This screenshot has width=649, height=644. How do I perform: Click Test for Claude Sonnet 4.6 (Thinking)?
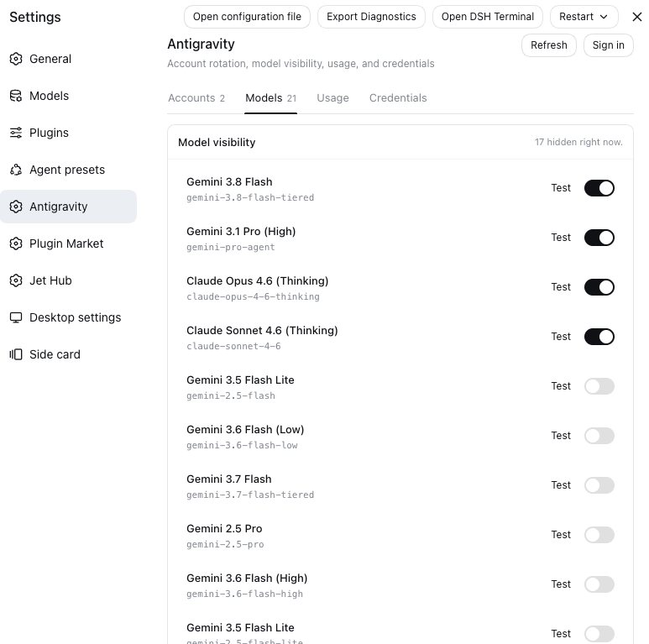point(561,337)
